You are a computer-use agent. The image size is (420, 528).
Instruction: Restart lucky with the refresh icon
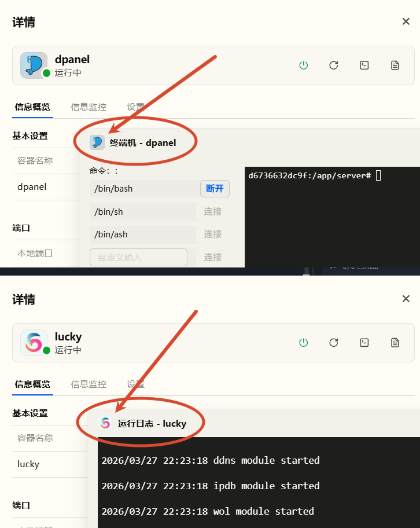coord(333,343)
